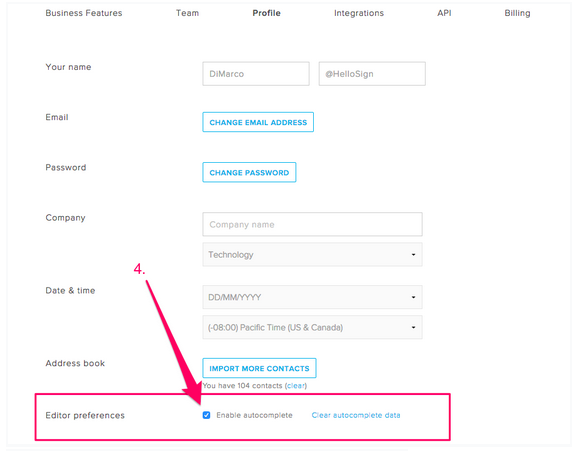
Task: Open the Business Features tab
Action: point(84,13)
